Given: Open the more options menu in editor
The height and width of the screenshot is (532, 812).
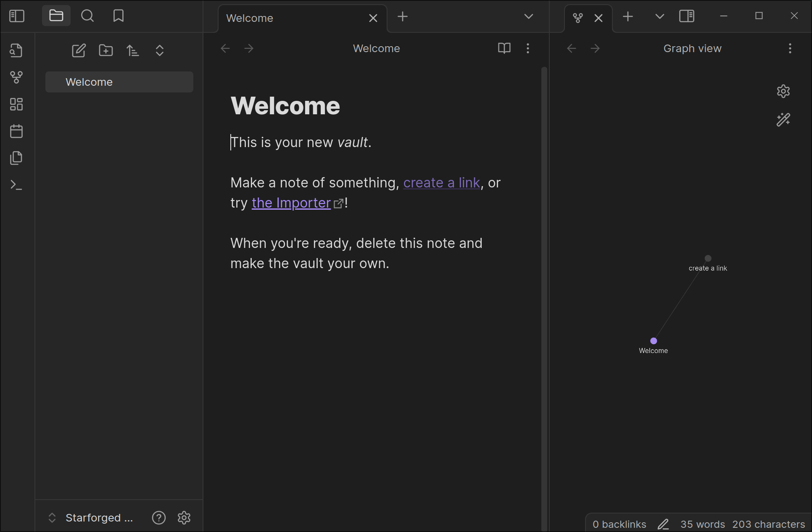Looking at the screenshot, I should click(x=528, y=48).
